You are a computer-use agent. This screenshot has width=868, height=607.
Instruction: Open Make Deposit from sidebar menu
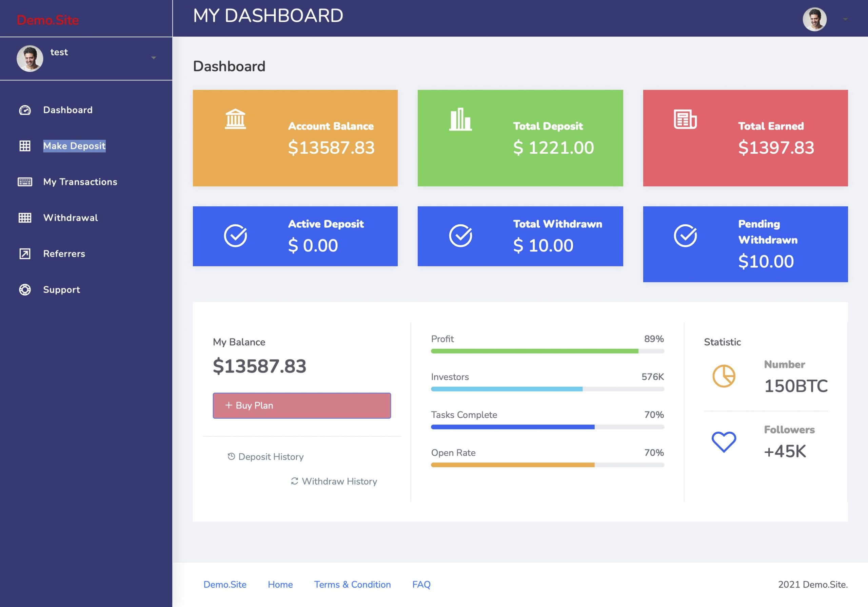pyautogui.click(x=74, y=146)
